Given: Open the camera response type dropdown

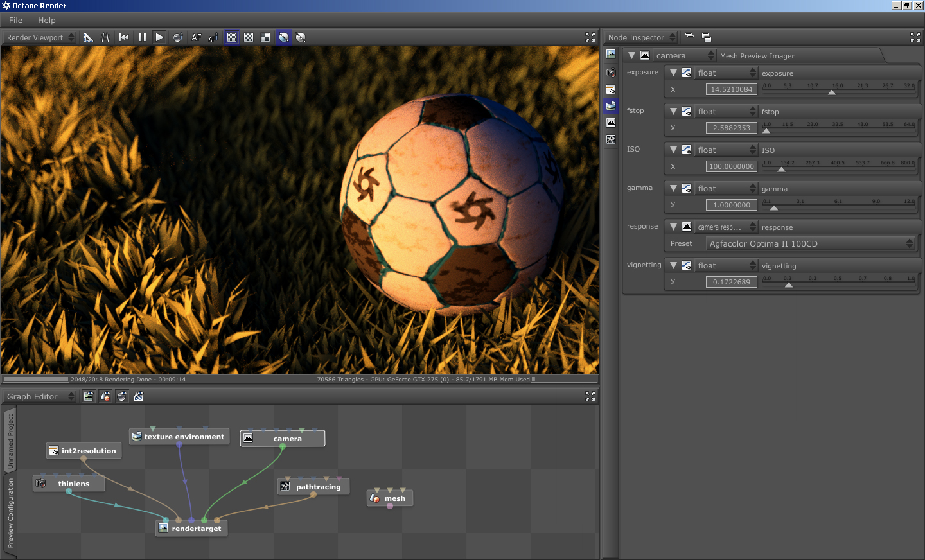Looking at the screenshot, I should coord(726,227).
